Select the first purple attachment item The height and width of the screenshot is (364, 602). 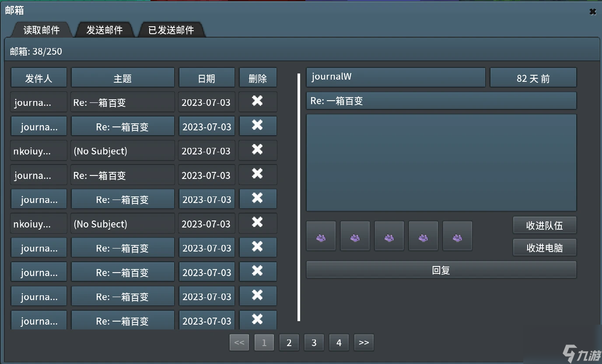321,236
